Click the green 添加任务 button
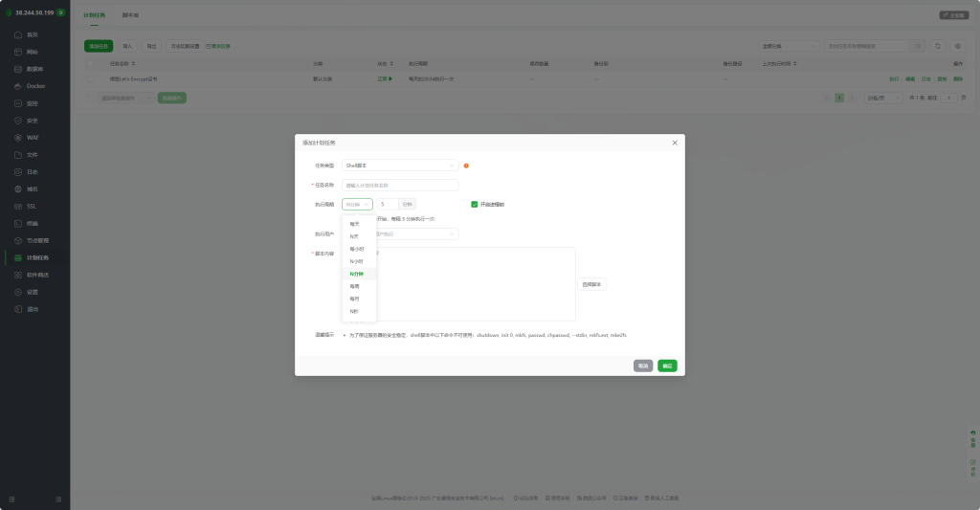Viewport: 980px width, 510px height. point(99,46)
